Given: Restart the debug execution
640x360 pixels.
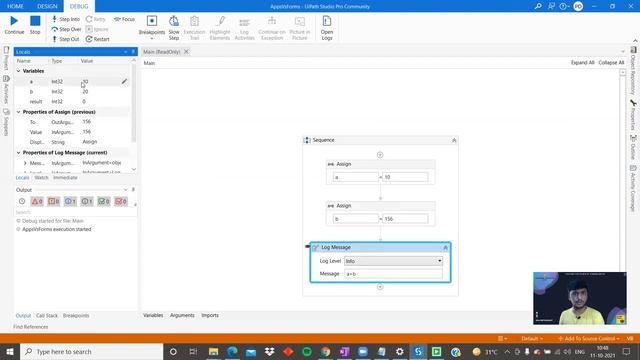Looking at the screenshot, I should (x=98, y=39).
